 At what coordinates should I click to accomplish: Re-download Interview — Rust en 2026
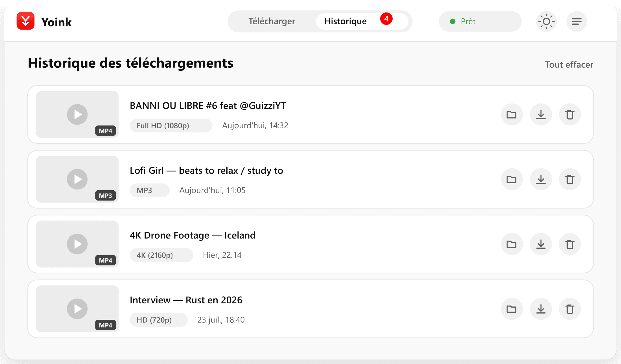click(x=541, y=309)
